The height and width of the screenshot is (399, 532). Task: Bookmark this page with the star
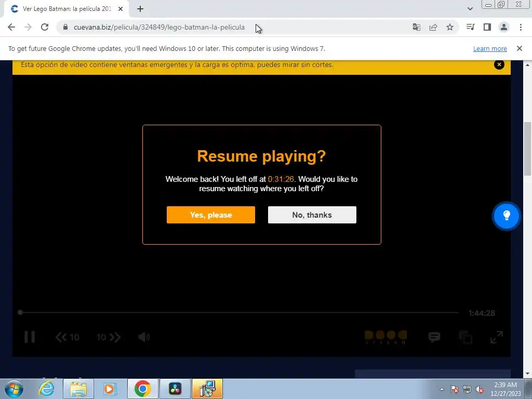(450, 27)
